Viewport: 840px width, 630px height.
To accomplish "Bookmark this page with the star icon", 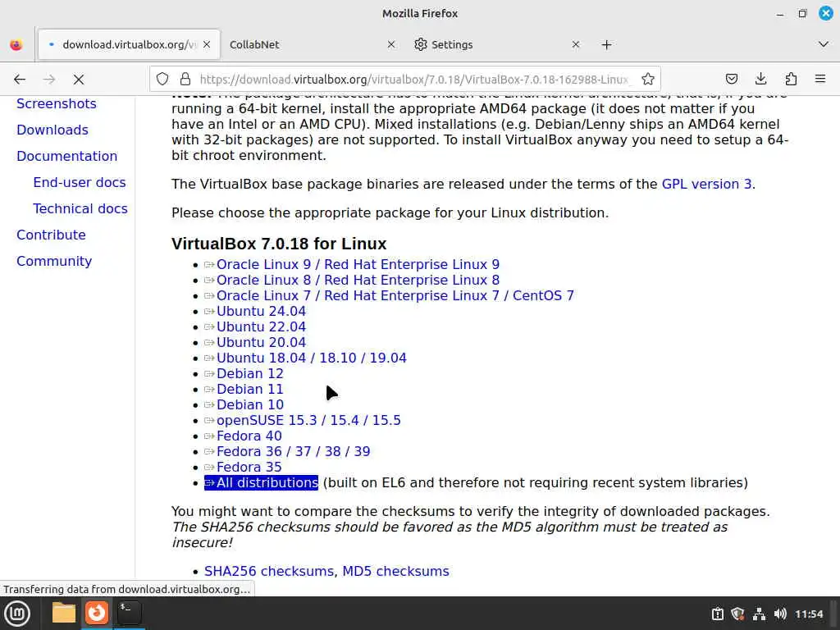I will [x=648, y=80].
